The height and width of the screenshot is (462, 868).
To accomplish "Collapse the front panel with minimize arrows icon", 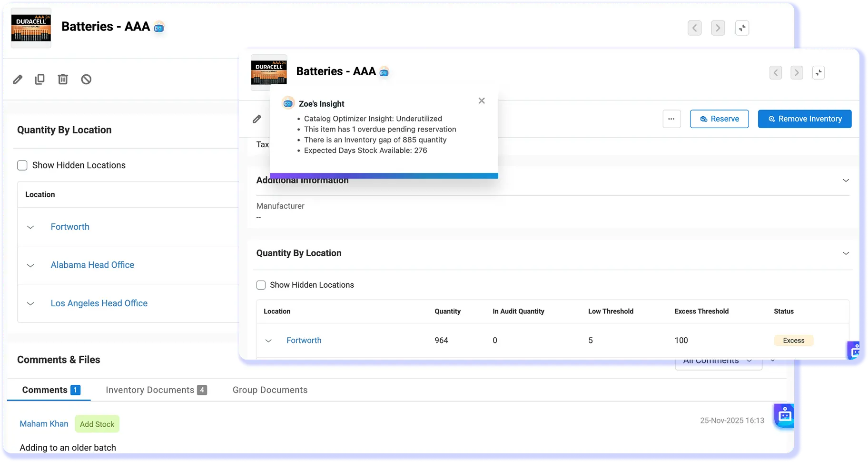I will click(x=819, y=73).
